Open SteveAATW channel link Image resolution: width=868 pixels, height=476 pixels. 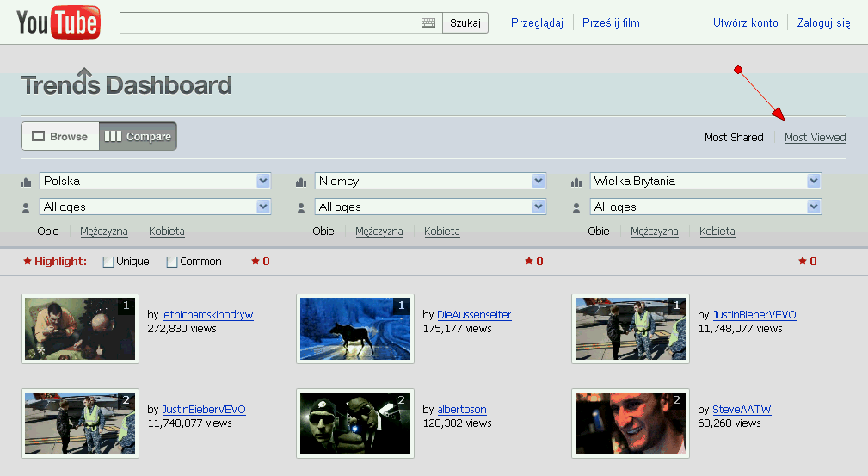pyautogui.click(x=742, y=410)
